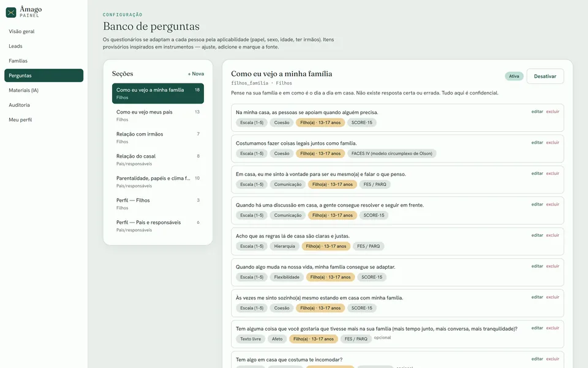Add a new section with + Nova

click(x=196, y=74)
